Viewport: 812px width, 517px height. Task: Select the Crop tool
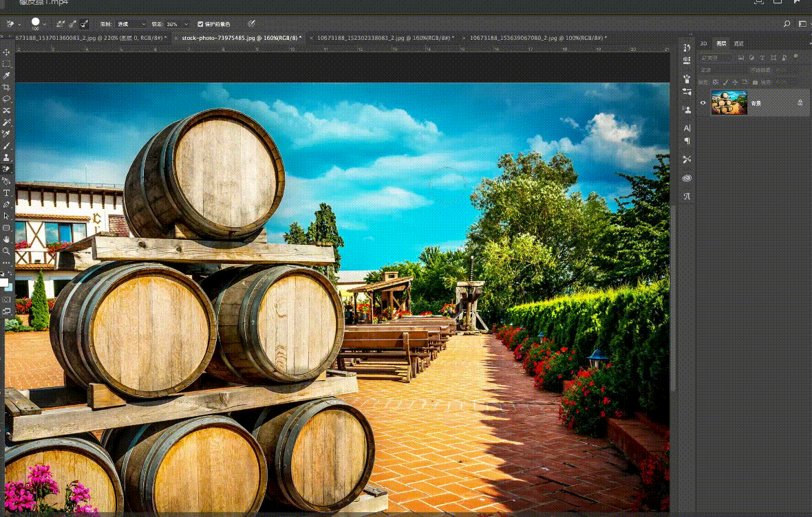(x=6, y=87)
